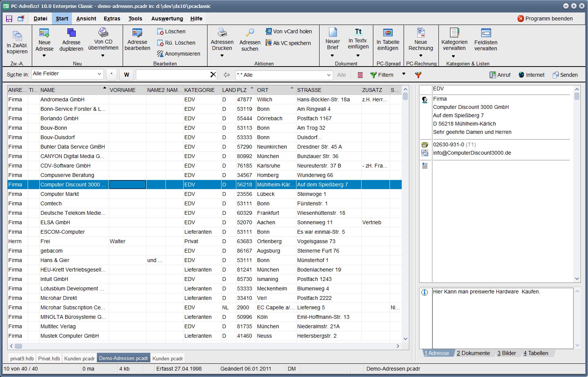Expand the Neuer Brief dropdown arrow
The height and width of the screenshot is (377, 588).
point(332,56)
